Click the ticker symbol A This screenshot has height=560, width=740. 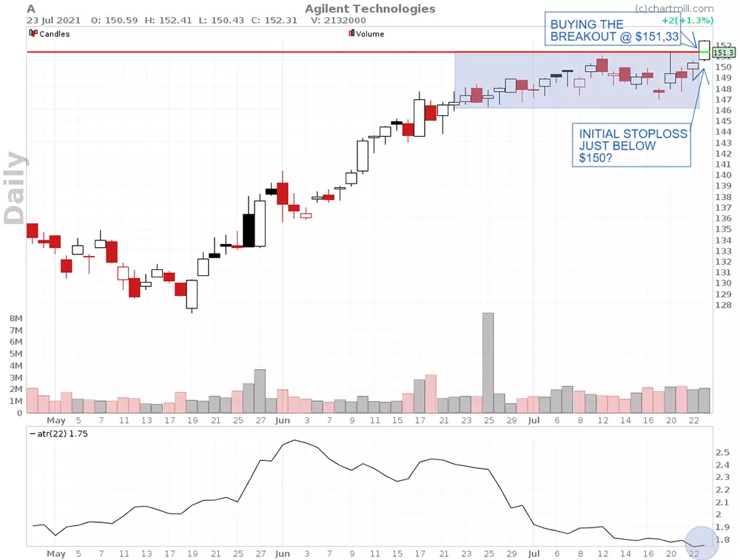coord(30,8)
